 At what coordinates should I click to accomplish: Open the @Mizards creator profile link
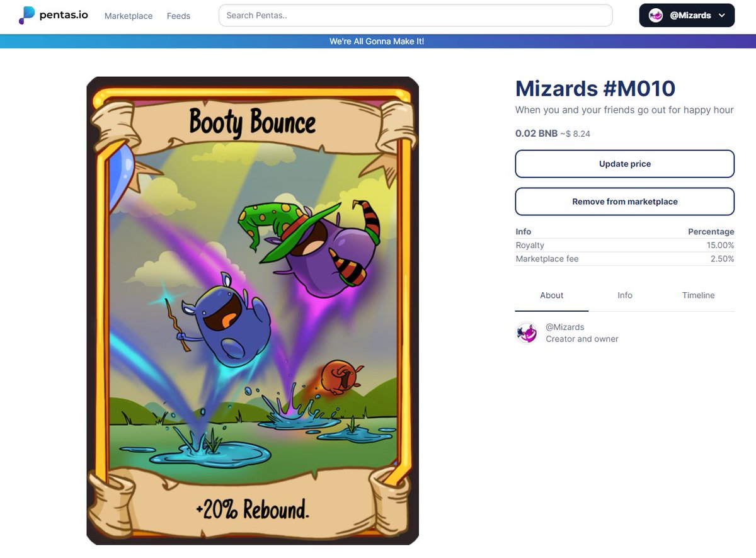click(565, 327)
